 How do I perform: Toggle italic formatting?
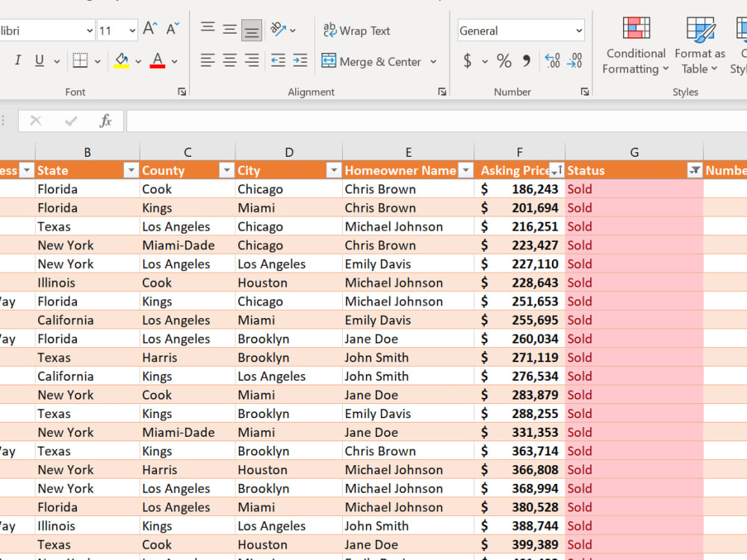(18, 60)
